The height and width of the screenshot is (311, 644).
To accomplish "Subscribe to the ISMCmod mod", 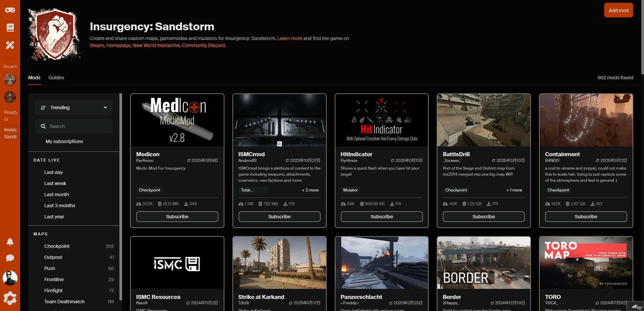I will tap(279, 217).
